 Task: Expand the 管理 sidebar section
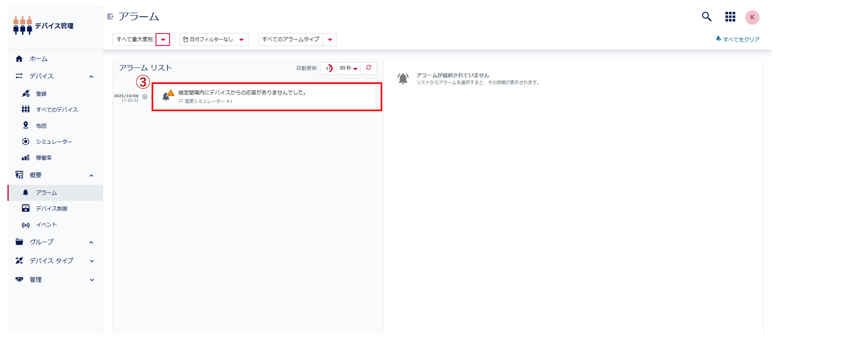click(x=91, y=280)
